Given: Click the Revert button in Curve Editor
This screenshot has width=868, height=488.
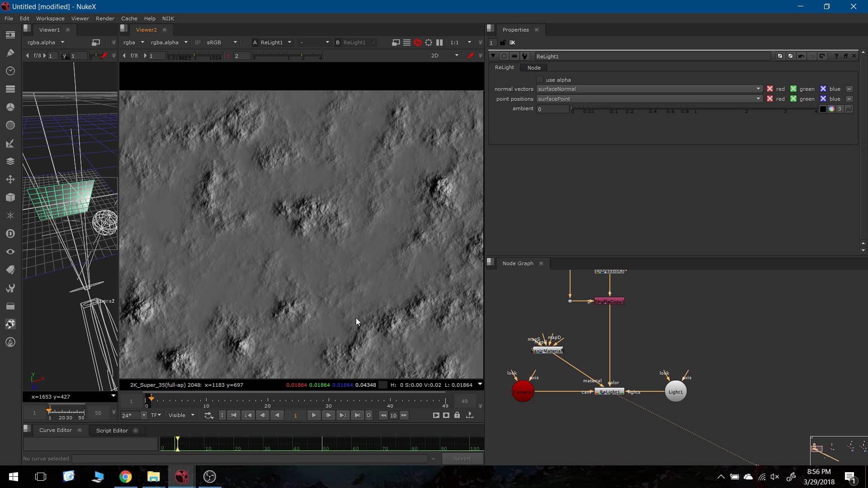Looking at the screenshot, I should [462, 458].
